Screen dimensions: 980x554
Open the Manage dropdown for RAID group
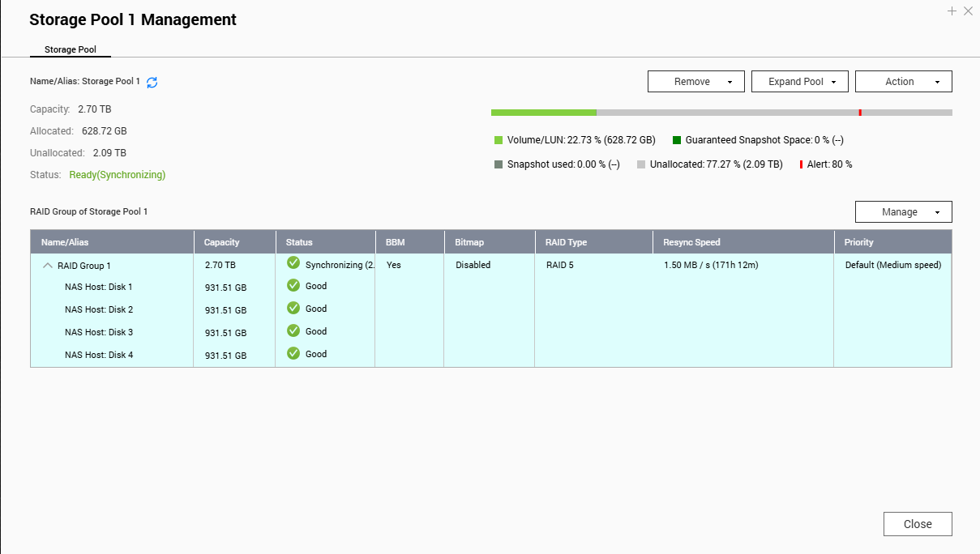point(903,212)
